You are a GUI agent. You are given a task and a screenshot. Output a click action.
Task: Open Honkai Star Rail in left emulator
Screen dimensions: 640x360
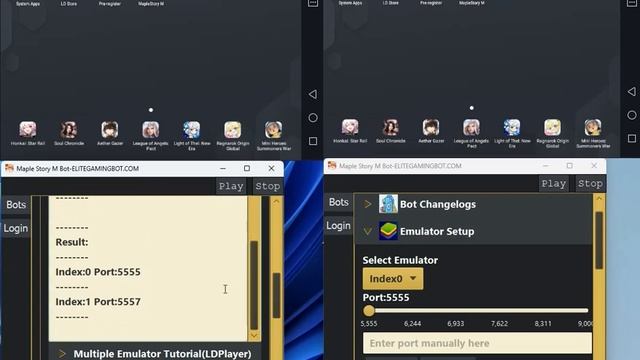tap(28, 129)
